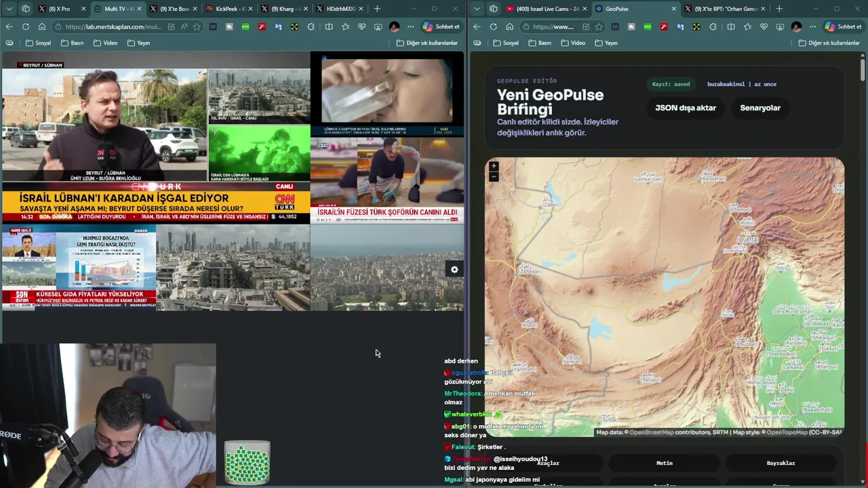Toggle split screen icon in left browser
The height and width of the screenshot is (488, 868).
pos(329,26)
